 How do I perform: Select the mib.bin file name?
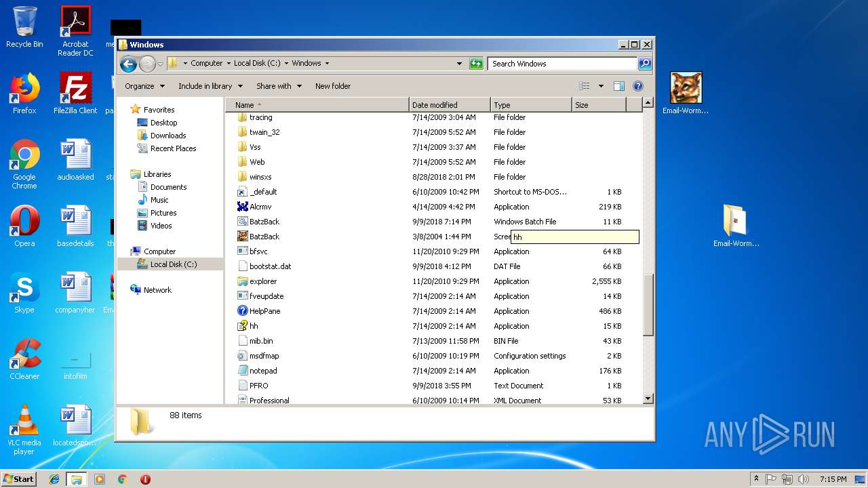click(261, 341)
